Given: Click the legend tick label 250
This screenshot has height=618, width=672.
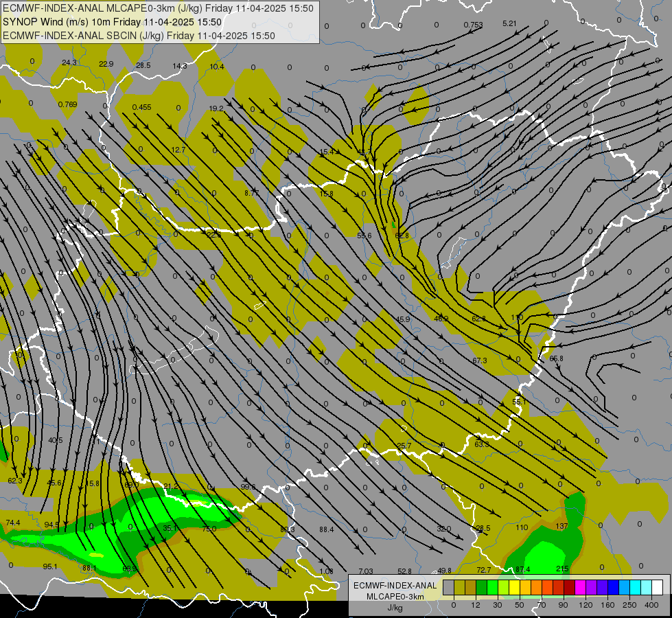Looking at the screenshot, I should pyautogui.click(x=629, y=605).
